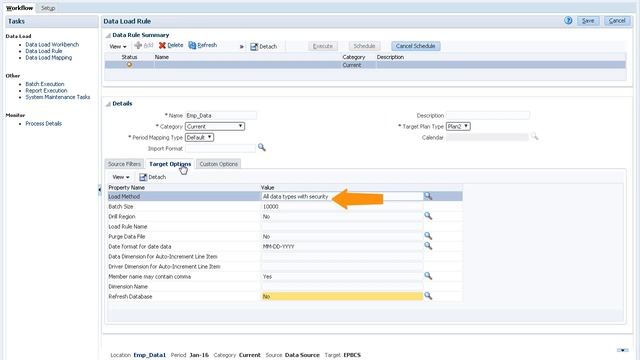The image size is (640, 360).
Task: Click the Schedule button
Action: [364, 46]
